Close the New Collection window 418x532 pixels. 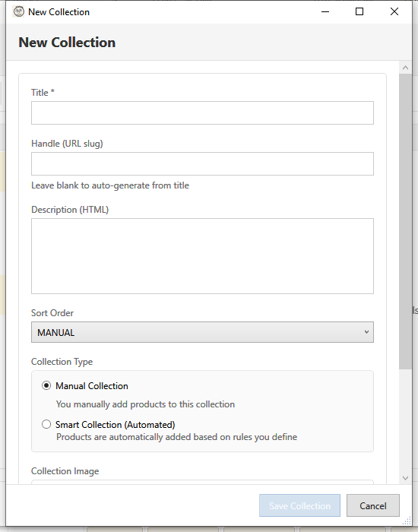click(394, 11)
